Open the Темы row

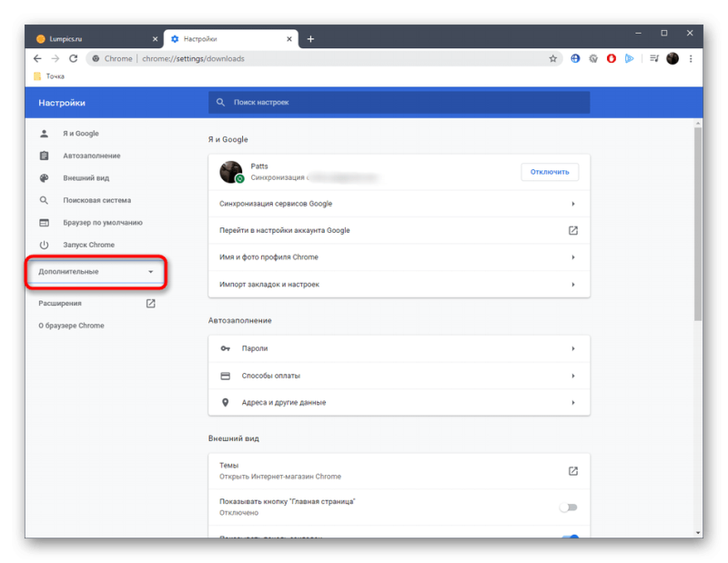(399, 471)
